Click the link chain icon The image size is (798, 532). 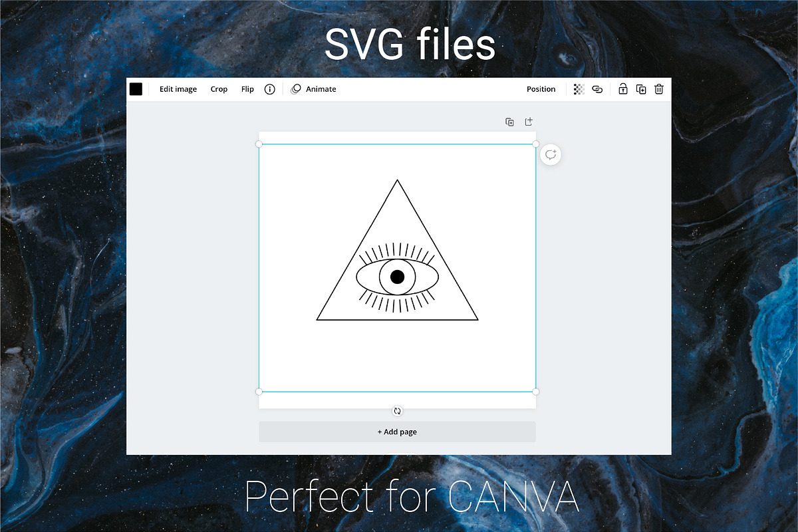pyautogui.click(x=597, y=89)
